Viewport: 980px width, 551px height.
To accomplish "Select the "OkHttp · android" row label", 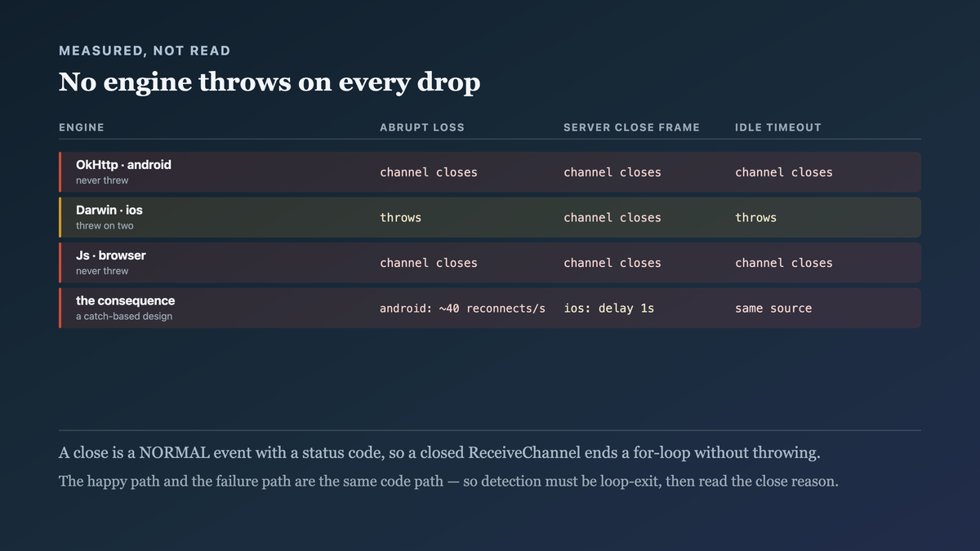I will [x=123, y=165].
